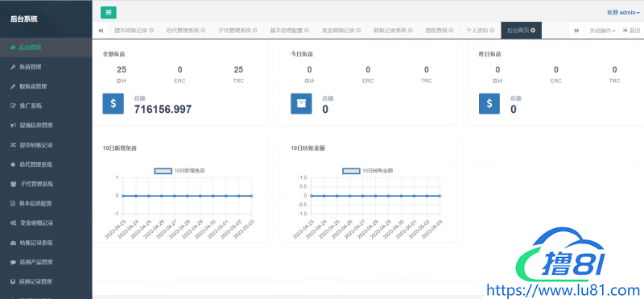Click the 2023-05-03 data point on 10日新增鱼苗 chart

[251, 196]
